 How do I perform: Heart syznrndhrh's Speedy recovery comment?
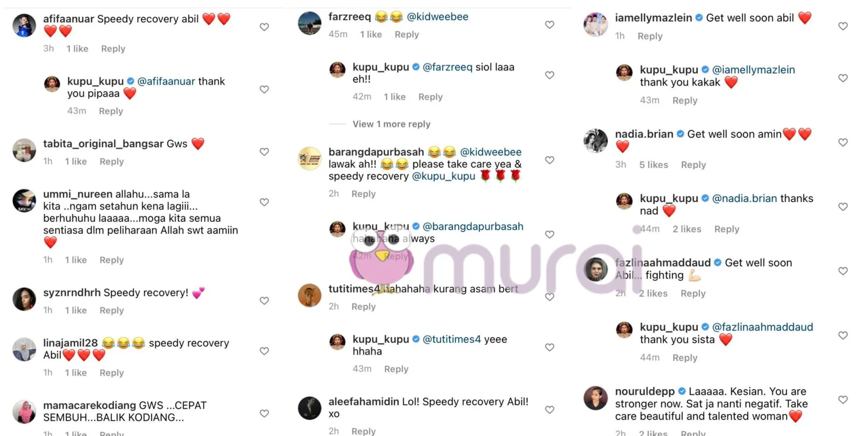(264, 300)
